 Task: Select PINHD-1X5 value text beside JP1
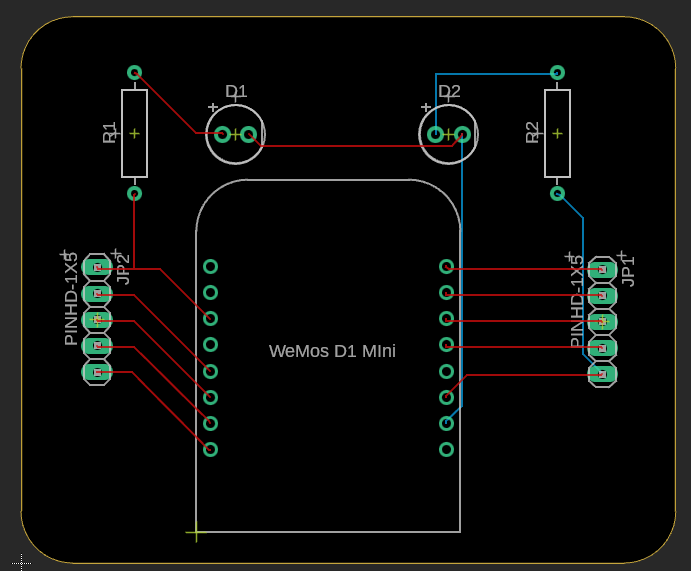[x=577, y=302]
